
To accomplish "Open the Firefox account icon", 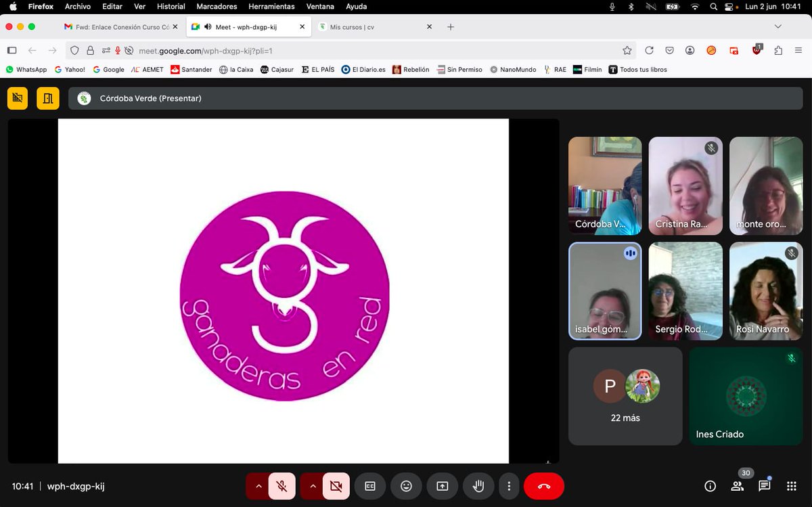I will [690, 50].
